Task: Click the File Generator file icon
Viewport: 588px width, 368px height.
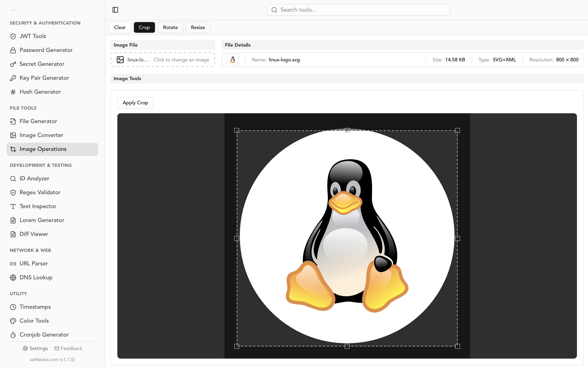Action: coord(13,121)
